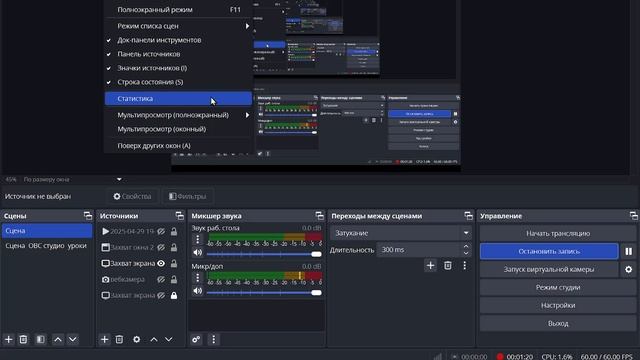Move scene up with arrow

(x=58, y=339)
